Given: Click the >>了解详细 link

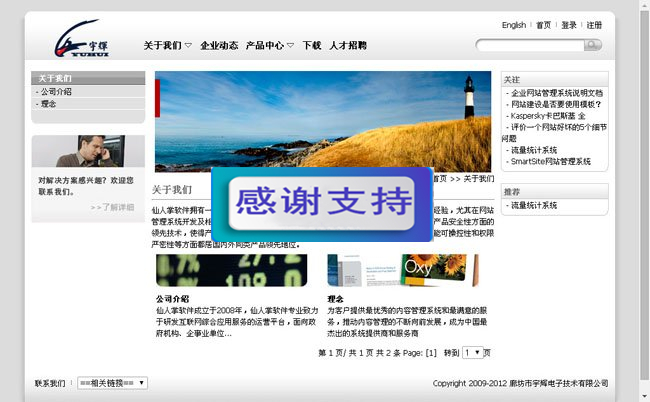Looking at the screenshot, I should click(112, 207).
